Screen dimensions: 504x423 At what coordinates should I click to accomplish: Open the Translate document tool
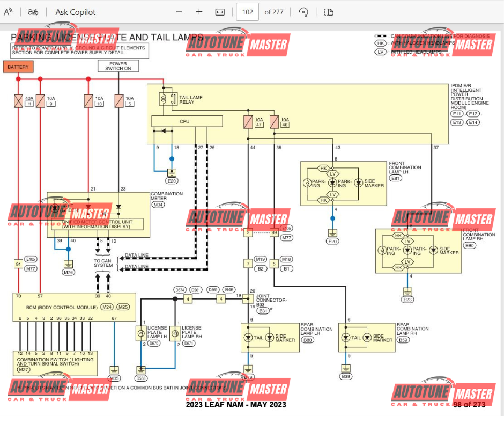coord(32,11)
